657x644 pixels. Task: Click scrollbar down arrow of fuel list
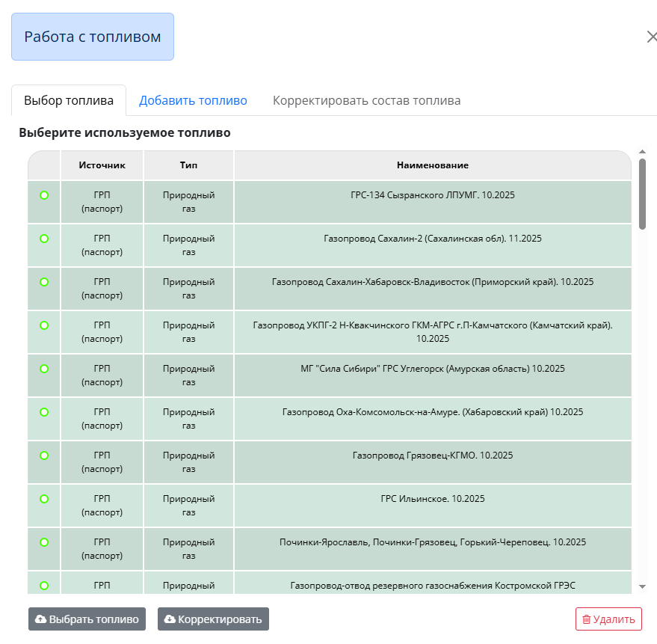[x=642, y=586]
